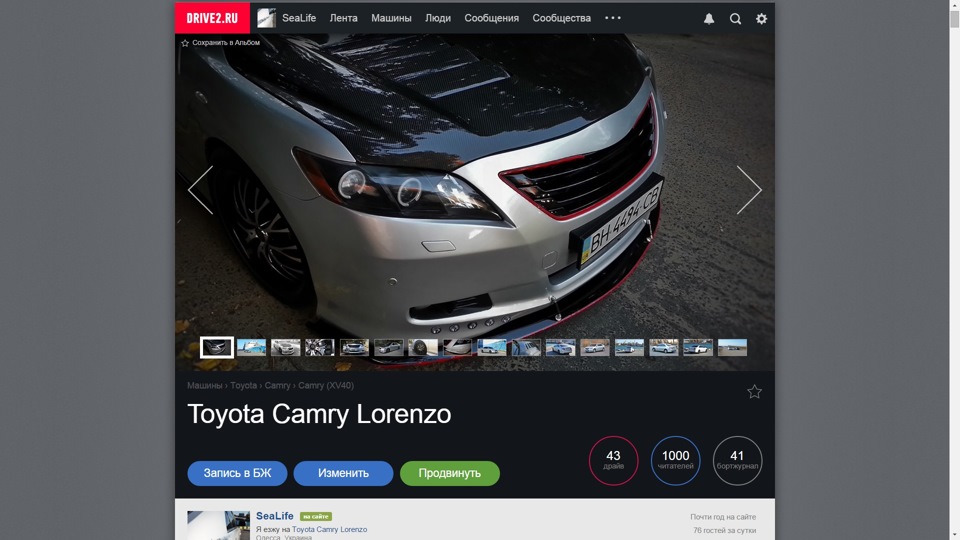This screenshot has width=960, height=540.
Task: Open Camry breadcrumb link
Action: 277,386
